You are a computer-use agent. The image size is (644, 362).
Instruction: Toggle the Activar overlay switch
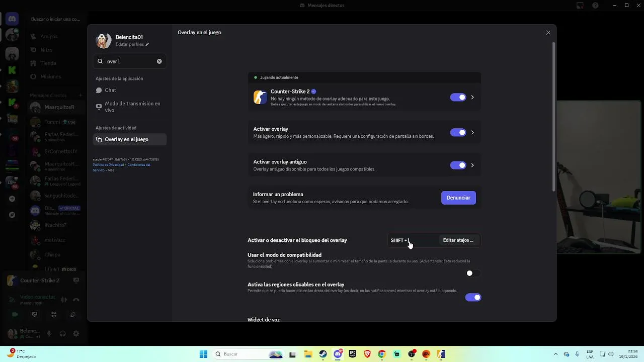click(x=458, y=132)
